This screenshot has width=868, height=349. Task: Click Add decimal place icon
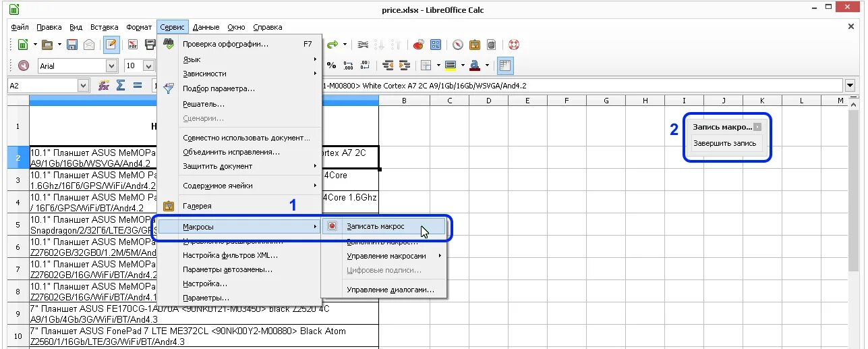348,65
